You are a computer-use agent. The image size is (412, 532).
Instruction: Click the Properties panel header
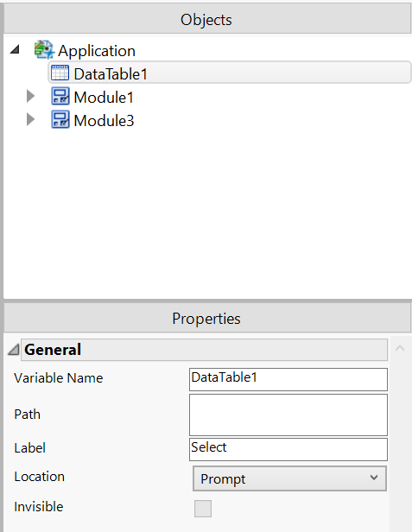point(207,318)
